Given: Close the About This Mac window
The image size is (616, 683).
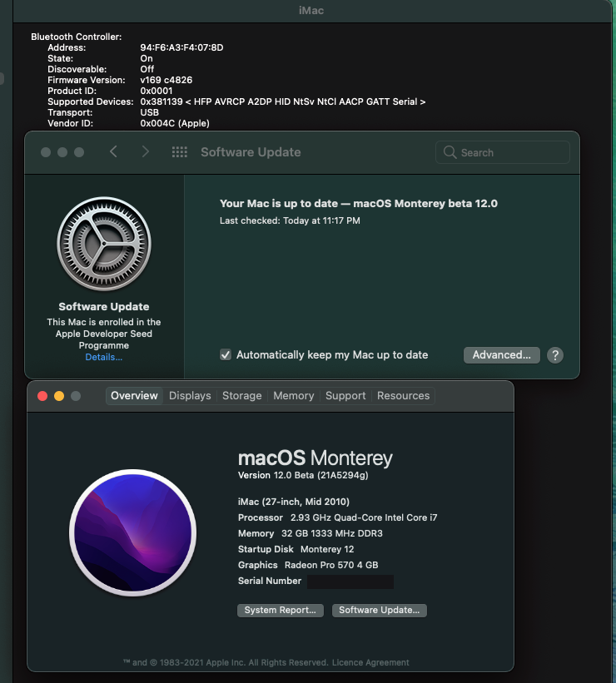Looking at the screenshot, I should pyautogui.click(x=42, y=396).
